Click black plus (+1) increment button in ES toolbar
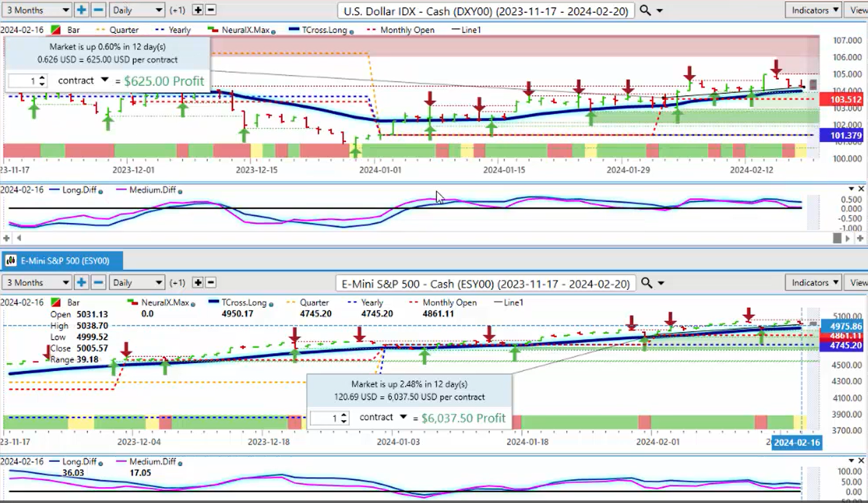The width and height of the screenshot is (868, 503). pyautogui.click(x=198, y=283)
